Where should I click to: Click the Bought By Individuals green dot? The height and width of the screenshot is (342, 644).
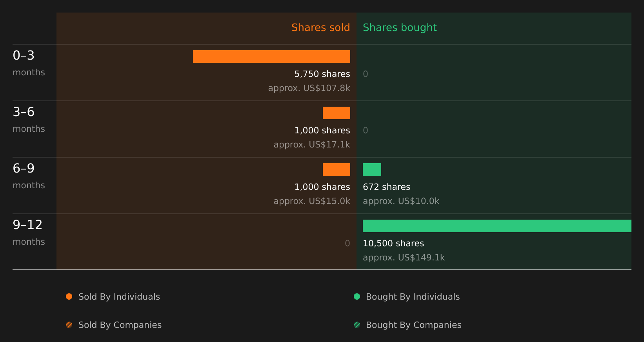click(x=357, y=297)
